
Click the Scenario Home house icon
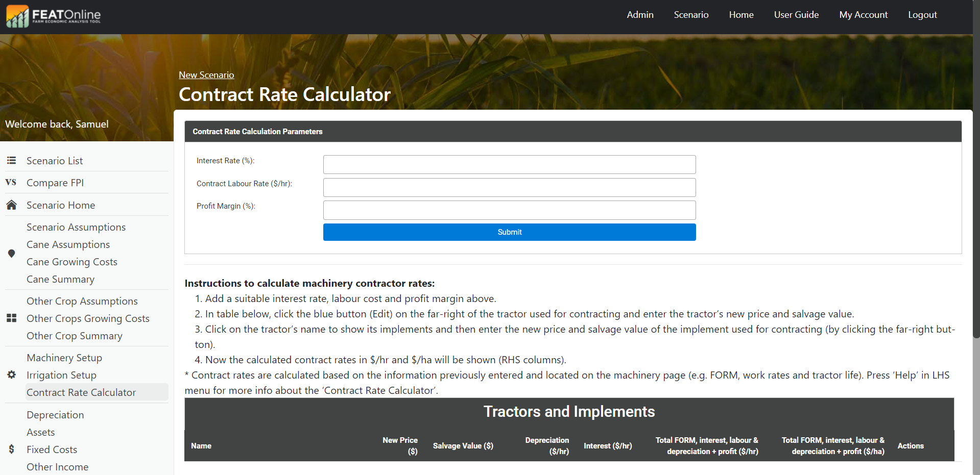point(11,205)
